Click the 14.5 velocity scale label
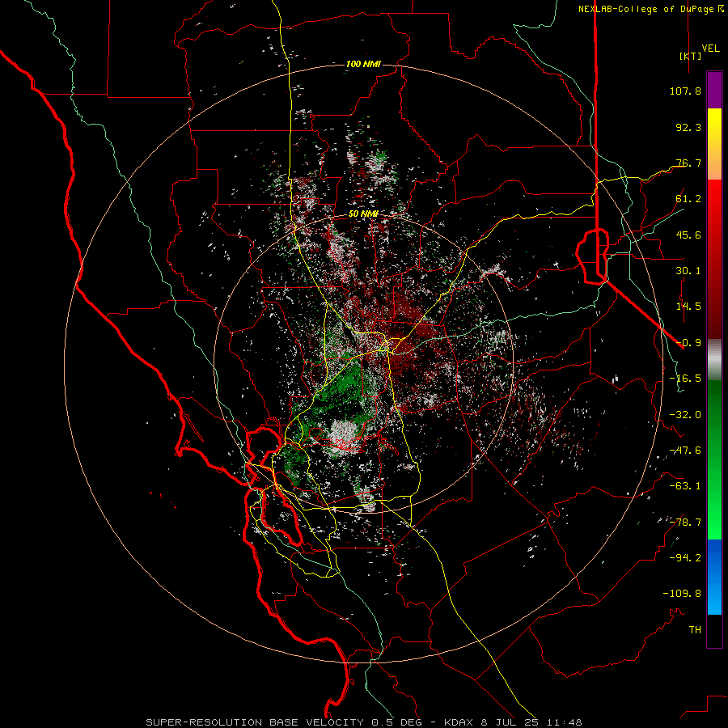 coord(688,307)
